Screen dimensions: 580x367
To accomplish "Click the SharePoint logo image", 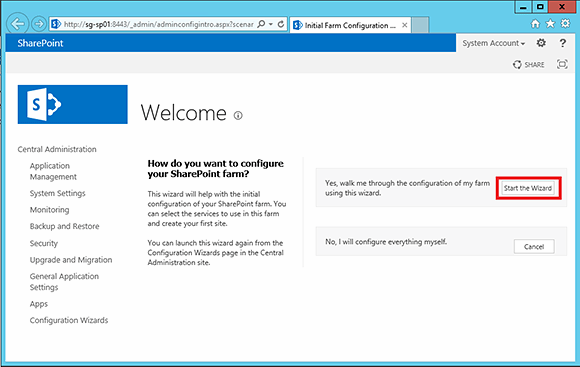I will pyautogui.click(x=72, y=104).
